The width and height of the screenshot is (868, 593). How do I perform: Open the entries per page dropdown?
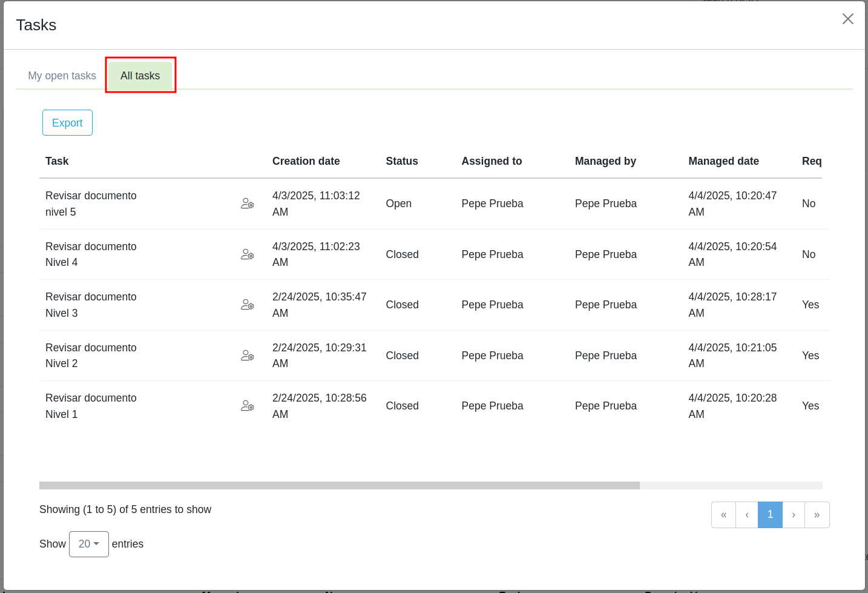(89, 544)
